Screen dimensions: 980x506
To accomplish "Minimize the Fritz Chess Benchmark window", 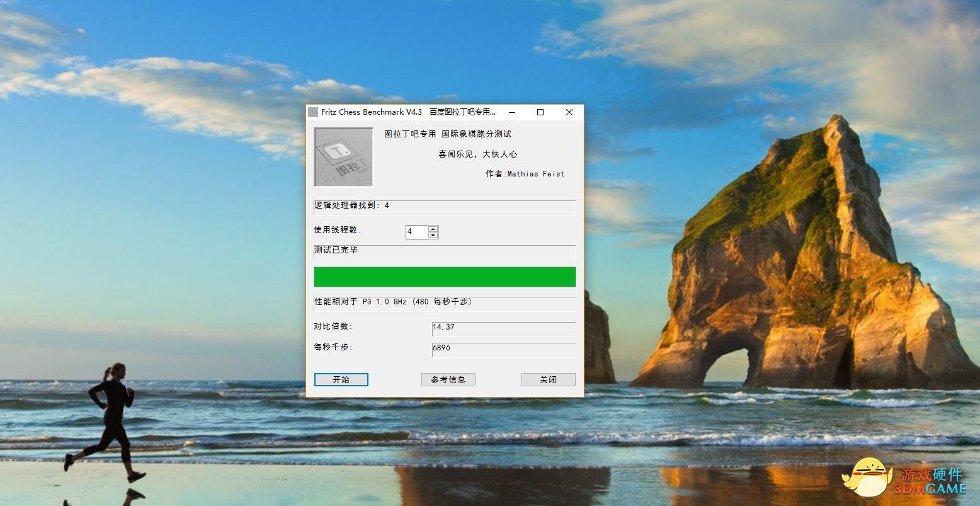I will pyautogui.click(x=511, y=112).
